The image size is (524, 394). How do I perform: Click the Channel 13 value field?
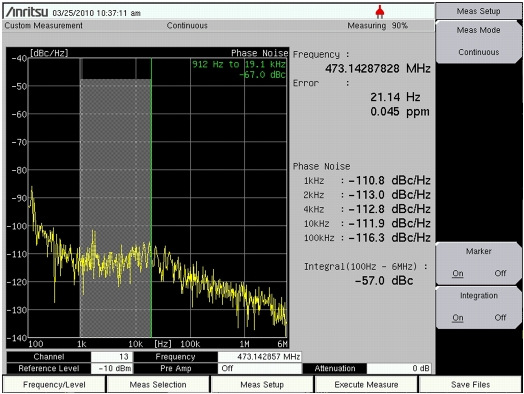coord(112,357)
